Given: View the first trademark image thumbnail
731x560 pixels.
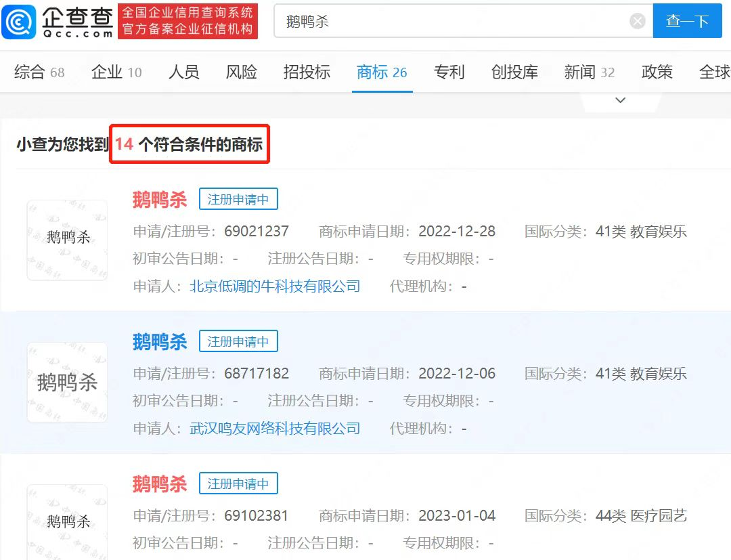Looking at the screenshot, I should coord(66,240).
